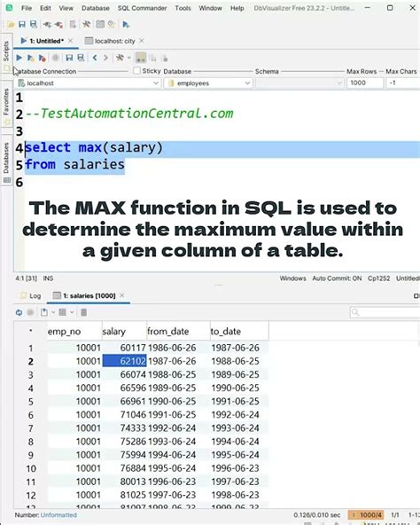
Task: Close the localhost: city tab
Action: pyautogui.click(x=142, y=41)
